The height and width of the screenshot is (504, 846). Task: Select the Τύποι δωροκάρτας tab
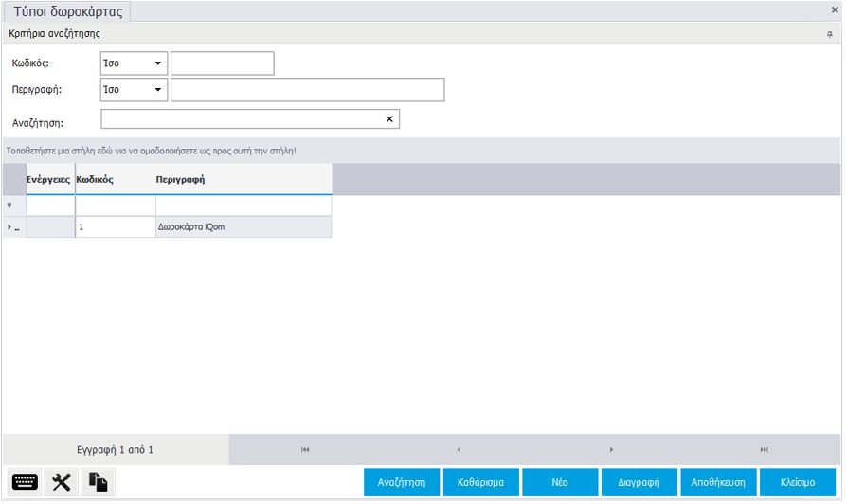point(67,11)
